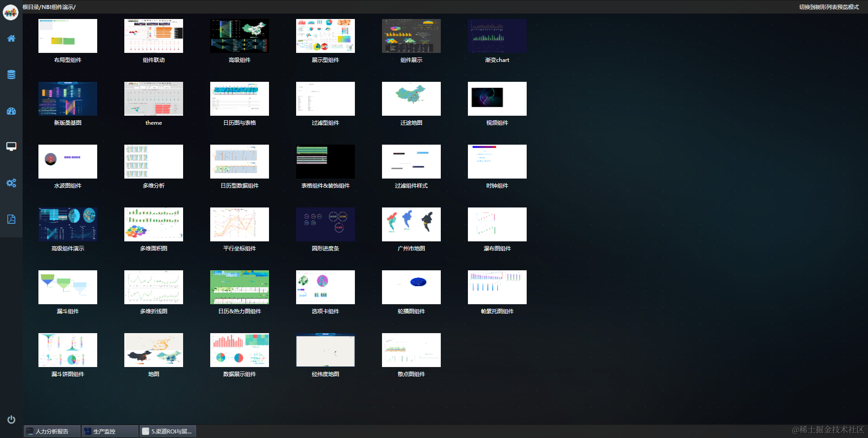Open the 布局型组件 thumbnail

tap(68, 36)
